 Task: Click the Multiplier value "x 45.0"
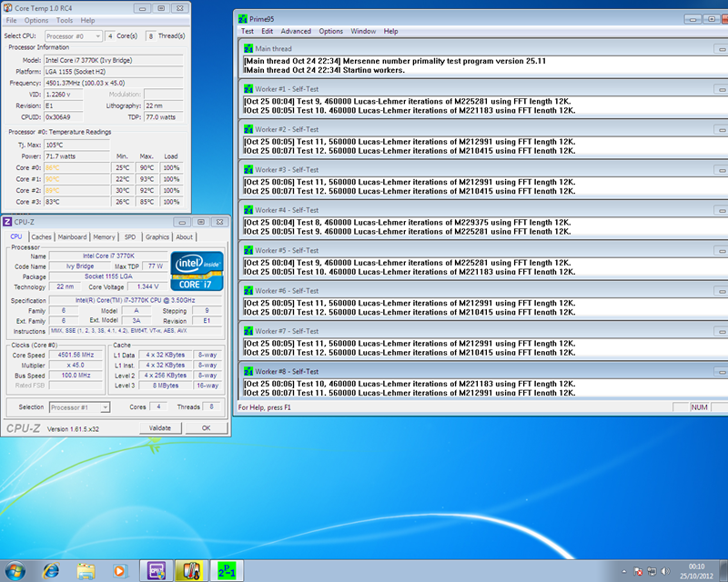point(76,366)
